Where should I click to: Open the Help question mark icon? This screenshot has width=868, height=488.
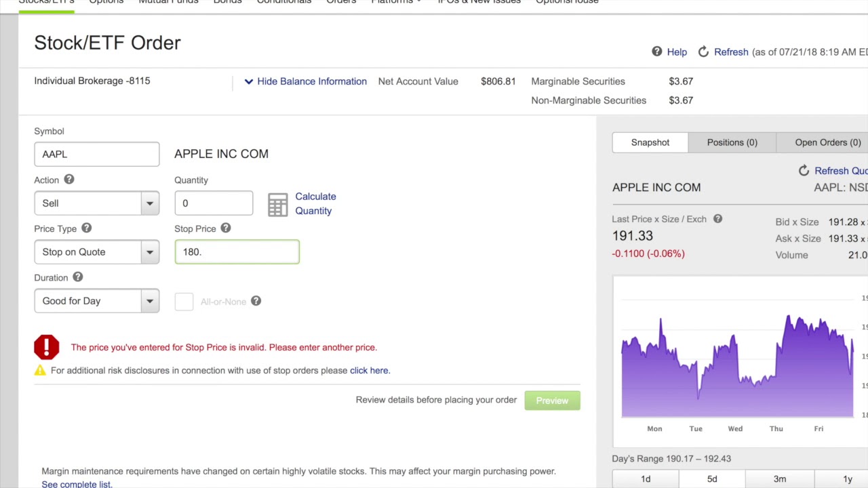[x=656, y=52]
